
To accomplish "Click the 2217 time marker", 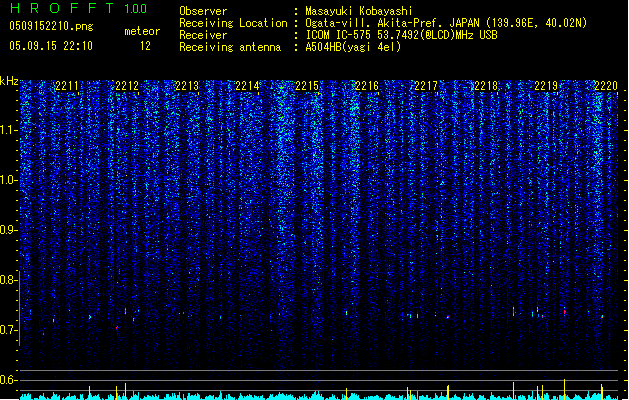I will (x=426, y=86).
